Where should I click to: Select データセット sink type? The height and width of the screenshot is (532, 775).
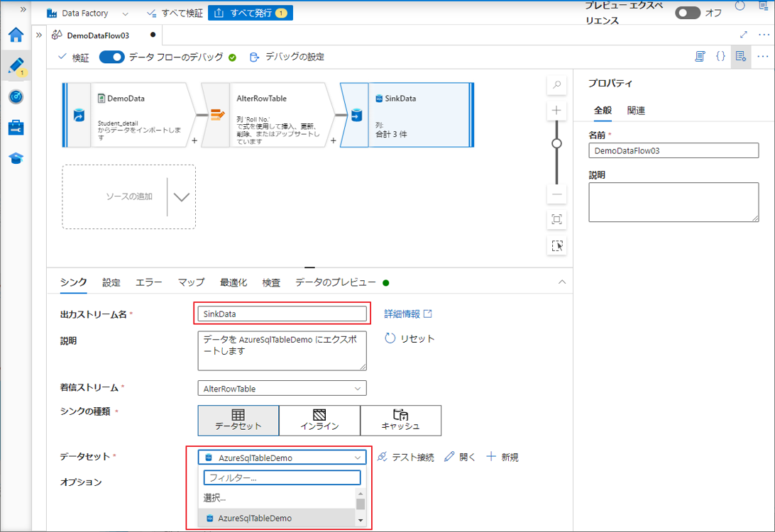click(x=238, y=421)
